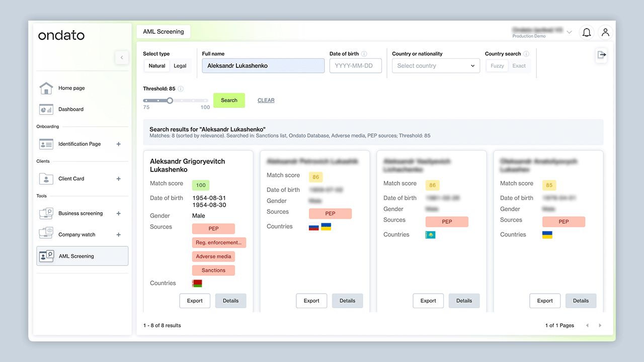644x362 pixels.
Task: Choose Exact country search
Action: 519,66
